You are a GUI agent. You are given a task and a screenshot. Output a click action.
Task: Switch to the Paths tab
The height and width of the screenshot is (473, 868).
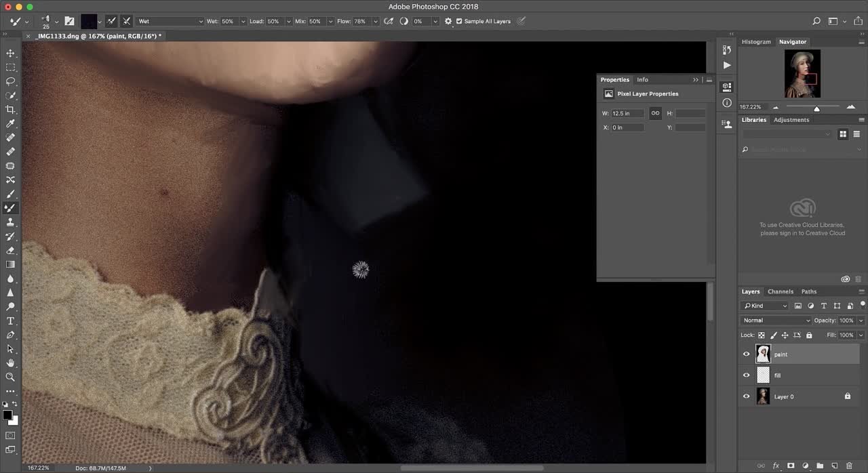(809, 291)
